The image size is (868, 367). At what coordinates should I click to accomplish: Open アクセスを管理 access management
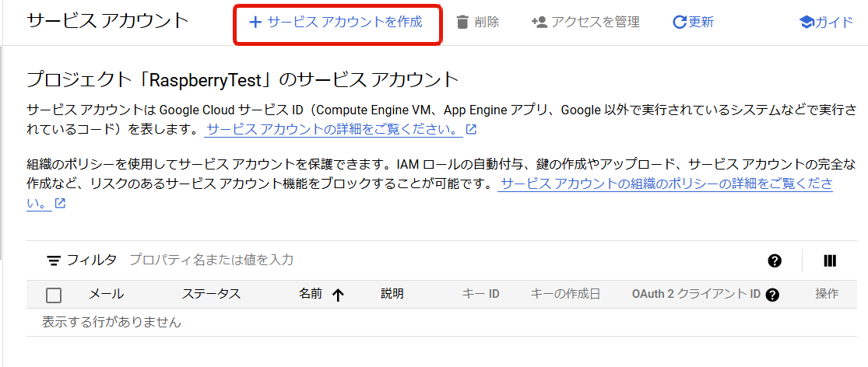585,22
